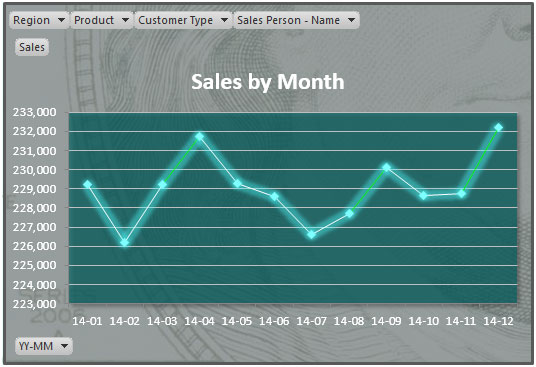Screen dimensions: 536x367
Task: Select the 14-05 horizontal axis label
Action: tap(237, 321)
